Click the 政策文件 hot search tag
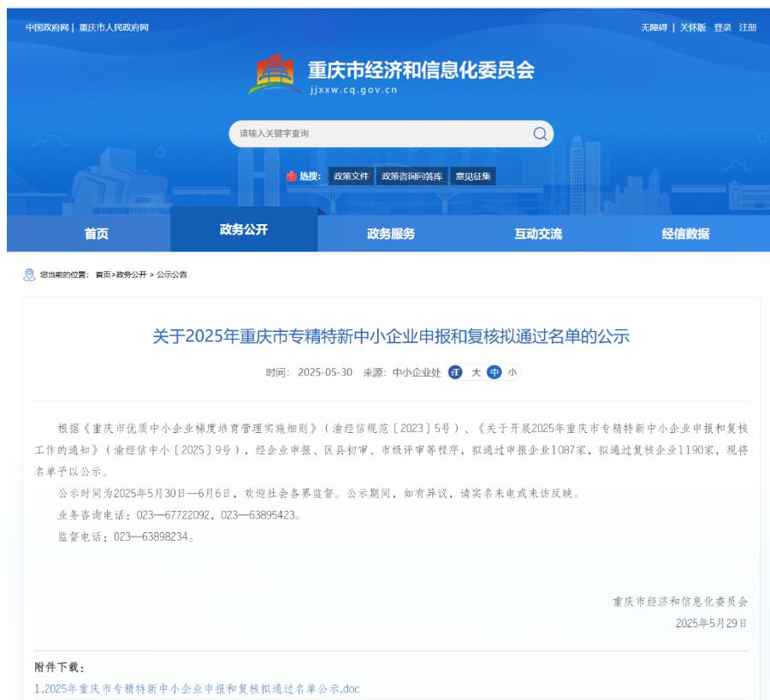 (351, 176)
